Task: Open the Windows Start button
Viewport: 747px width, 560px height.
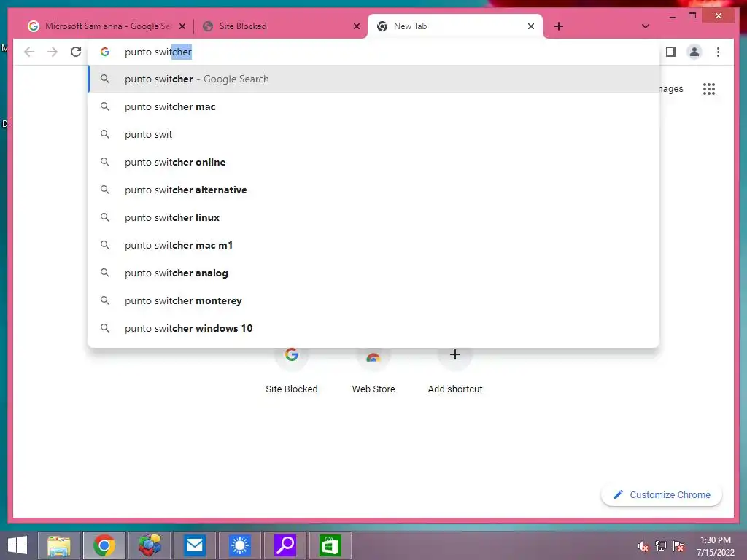Action: (18, 545)
